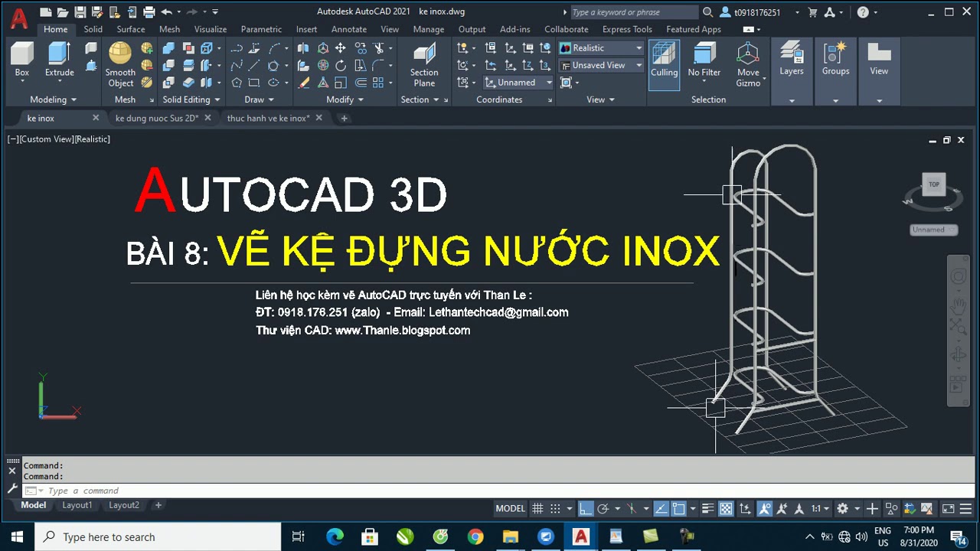The height and width of the screenshot is (551, 980).
Task: Click the Smooth Object mesh tool
Action: [x=120, y=64]
